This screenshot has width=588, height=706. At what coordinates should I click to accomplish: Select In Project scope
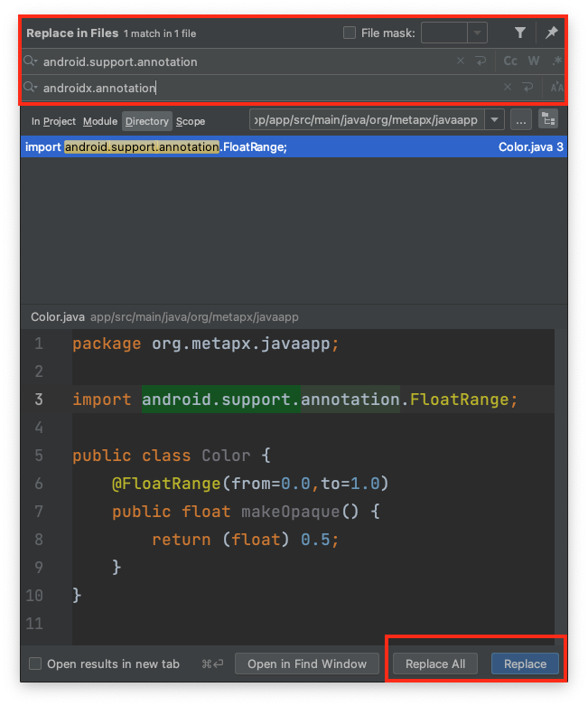tap(53, 121)
